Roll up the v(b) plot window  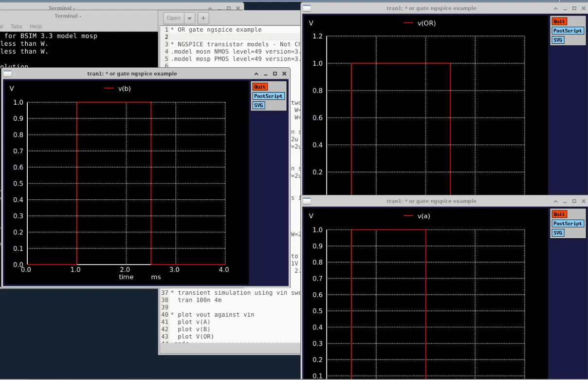(x=257, y=74)
